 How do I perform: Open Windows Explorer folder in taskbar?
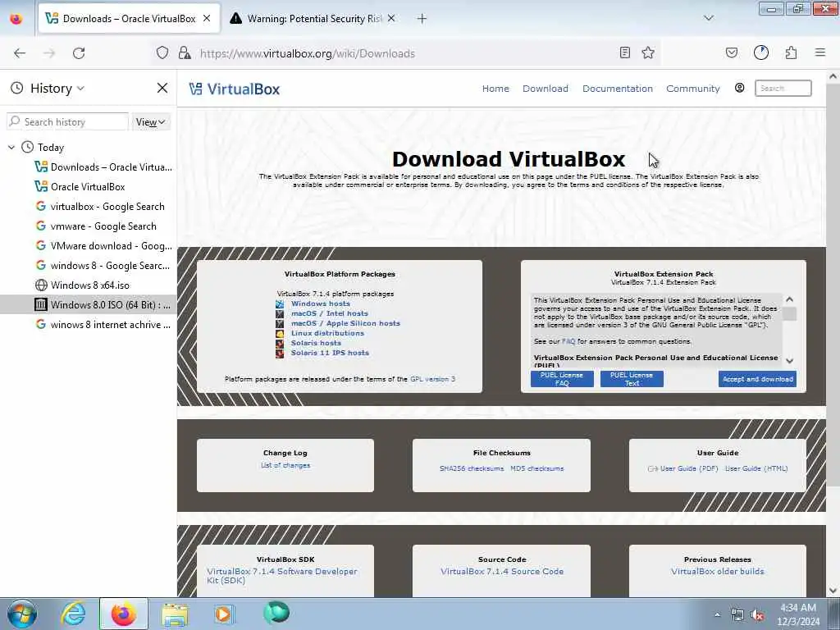[x=175, y=614]
